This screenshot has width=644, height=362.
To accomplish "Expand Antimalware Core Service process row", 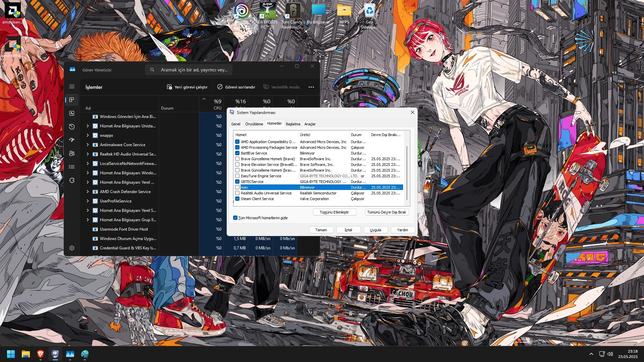I will 88,145.
